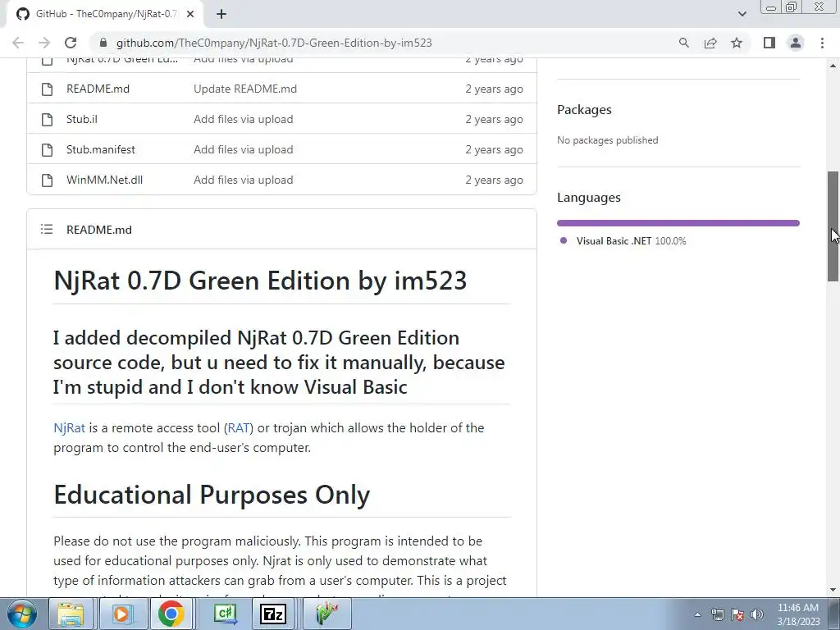Reload the GitHub page
Viewport: 840px width, 630px height.
(71, 43)
